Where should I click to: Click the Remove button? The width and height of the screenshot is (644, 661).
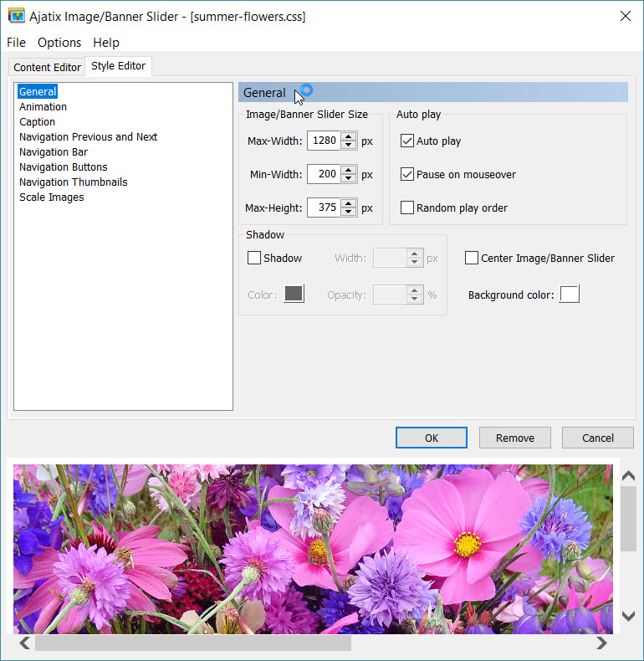(x=514, y=438)
